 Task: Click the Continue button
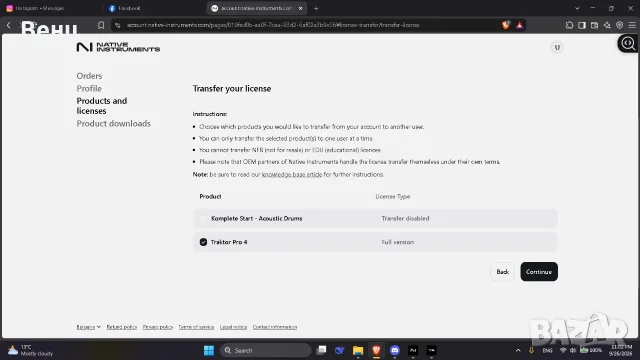click(x=539, y=272)
